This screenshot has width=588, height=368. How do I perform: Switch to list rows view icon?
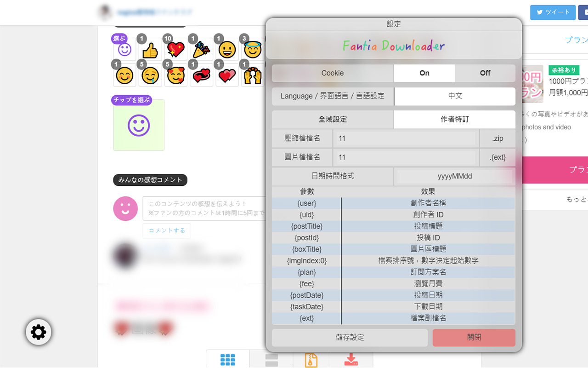271,359
